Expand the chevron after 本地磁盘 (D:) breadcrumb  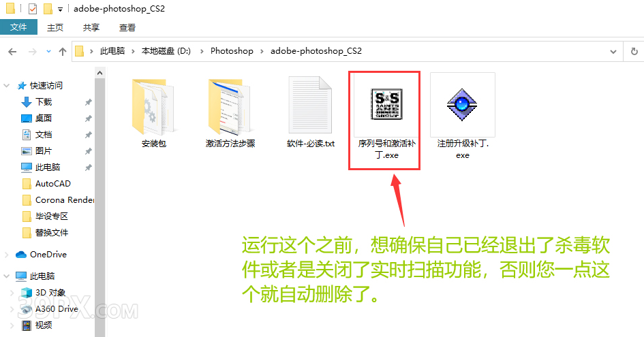(202, 51)
